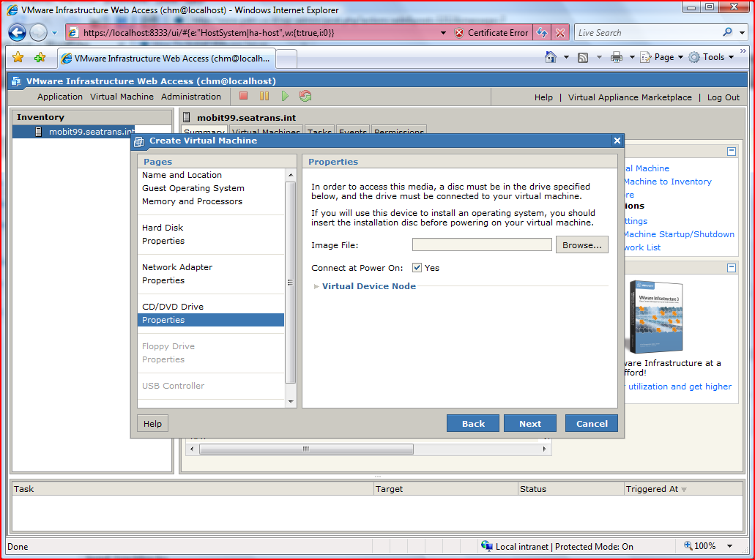Select Guest Operating System wizard page

click(x=193, y=188)
